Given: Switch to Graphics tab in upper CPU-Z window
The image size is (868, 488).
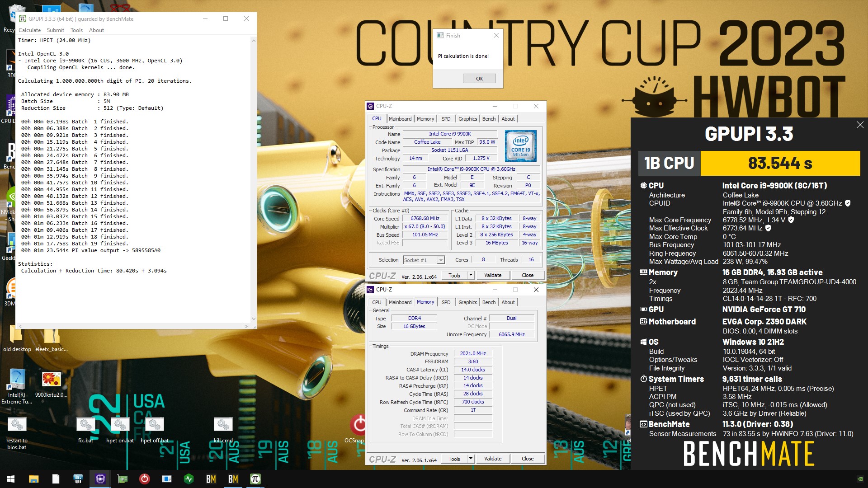Looking at the screenshot, I should pos(467,119).
